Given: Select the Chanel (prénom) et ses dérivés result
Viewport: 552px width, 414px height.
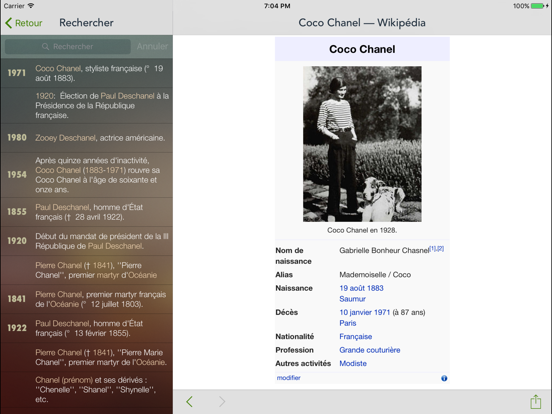Looking at the screenshot, I should (x=87, y=390).
